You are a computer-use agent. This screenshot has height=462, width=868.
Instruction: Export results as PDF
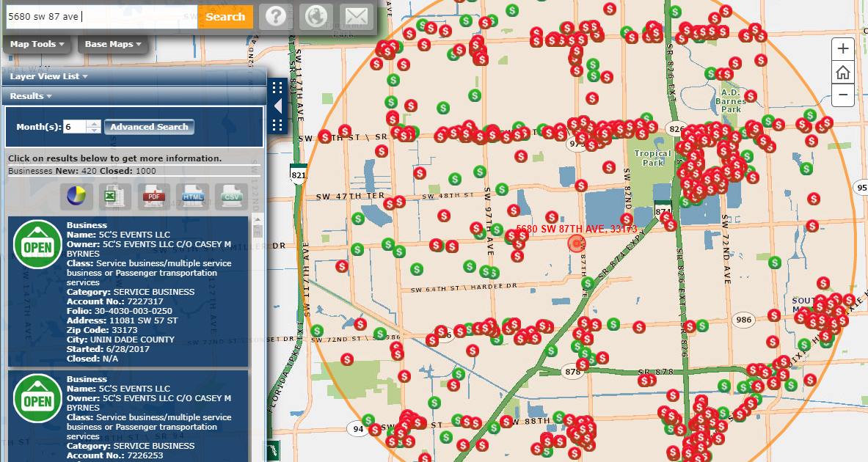pos(154,196)
